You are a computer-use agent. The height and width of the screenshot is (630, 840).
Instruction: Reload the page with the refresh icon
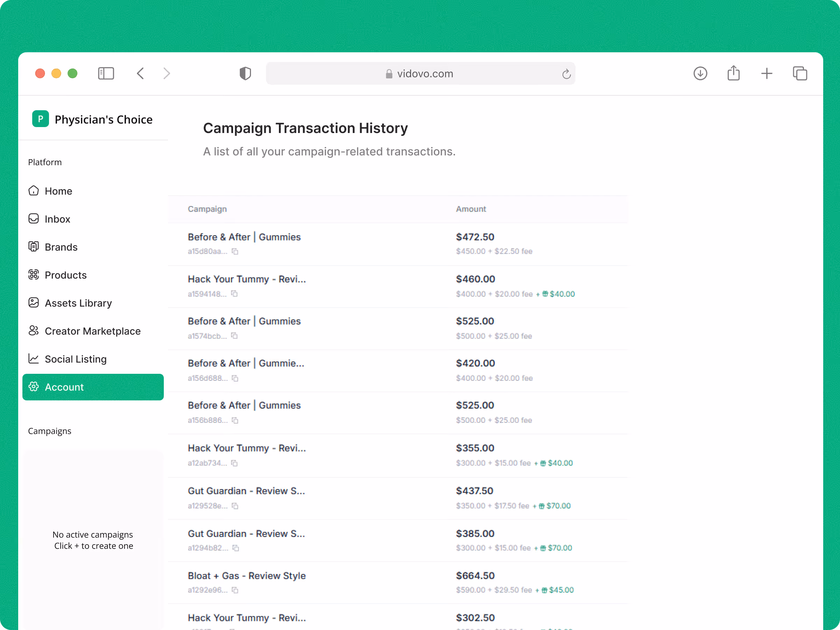566,73
